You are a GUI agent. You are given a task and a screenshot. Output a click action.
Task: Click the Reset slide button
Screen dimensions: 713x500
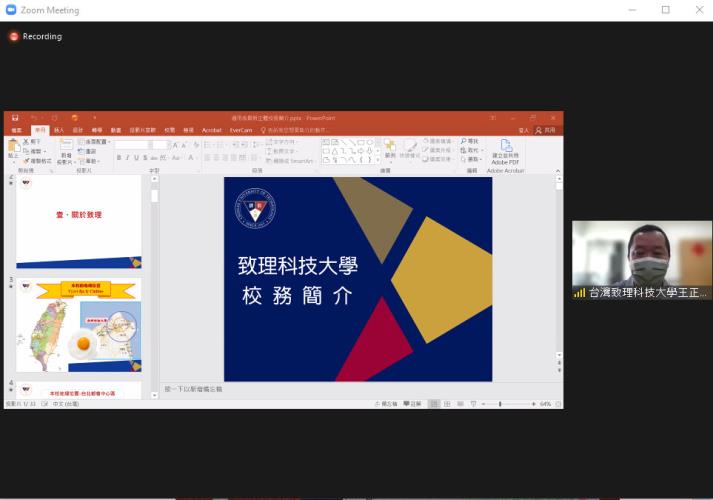click(87, 151)
